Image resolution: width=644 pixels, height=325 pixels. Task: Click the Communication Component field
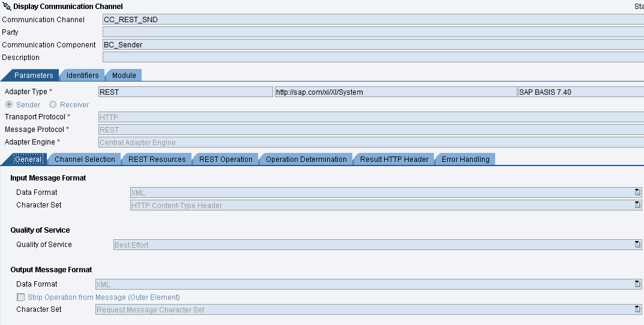pos(373,45)
